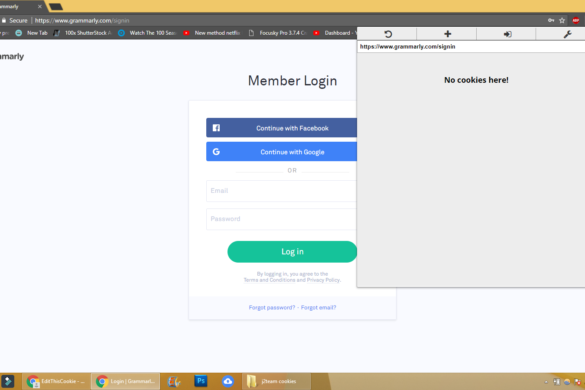Click the EditThisCookie reset cookies icon
The image size is (585, 390).
388,34
